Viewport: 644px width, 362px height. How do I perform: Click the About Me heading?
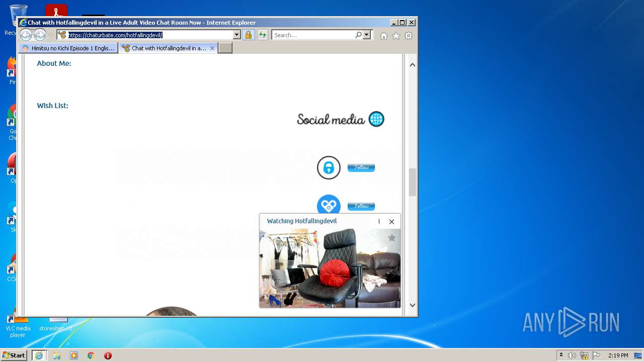coord(54,63)
